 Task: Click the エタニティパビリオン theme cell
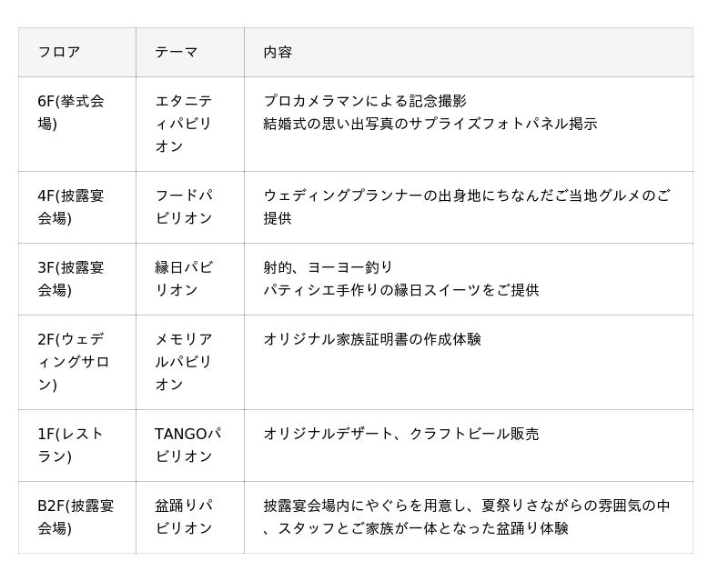click(184, 124)
